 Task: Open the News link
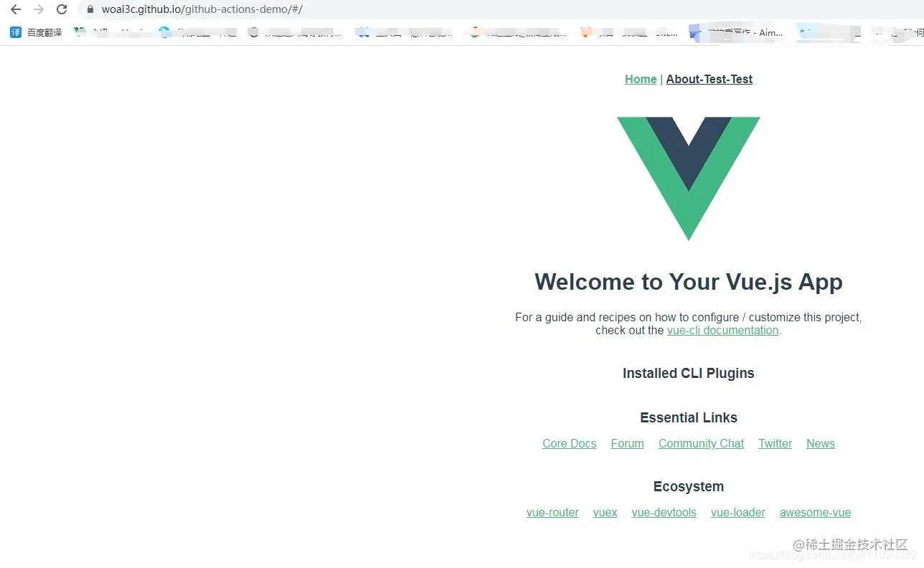coord(820,443)
